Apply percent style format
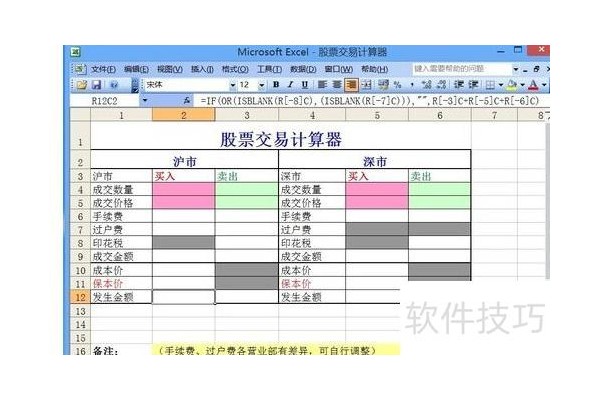Screen dimensions: 600x400 pos(398,85)
